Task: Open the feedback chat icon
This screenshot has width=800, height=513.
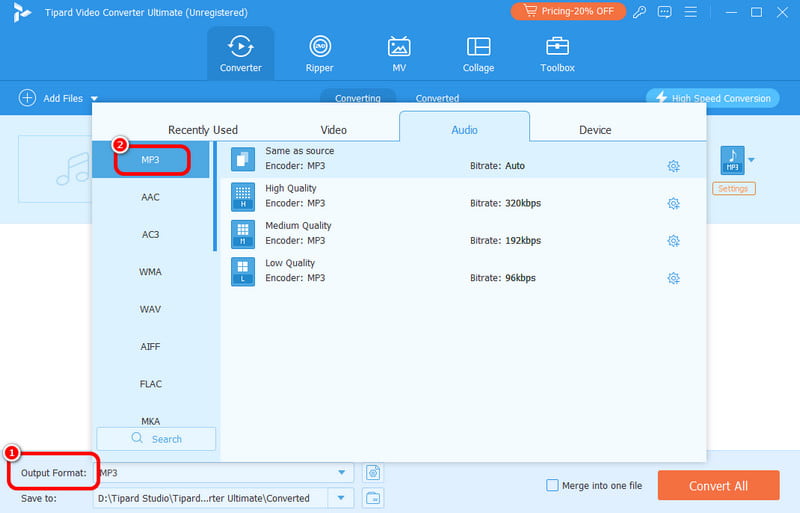Action: (x=664, y=12)
